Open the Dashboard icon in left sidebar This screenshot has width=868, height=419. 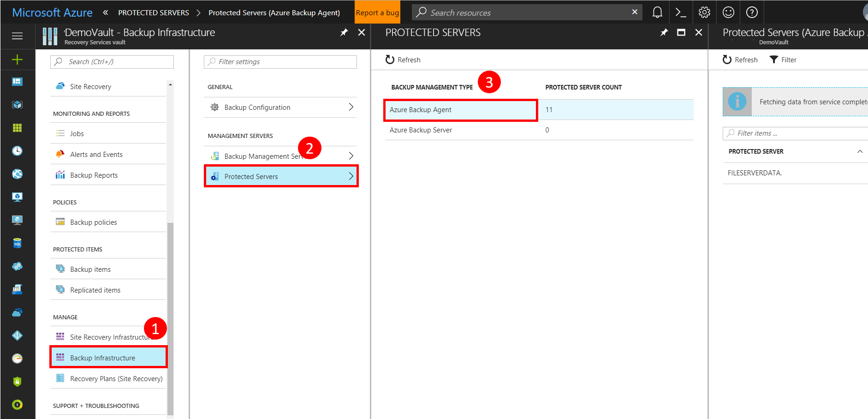(17, 82)
